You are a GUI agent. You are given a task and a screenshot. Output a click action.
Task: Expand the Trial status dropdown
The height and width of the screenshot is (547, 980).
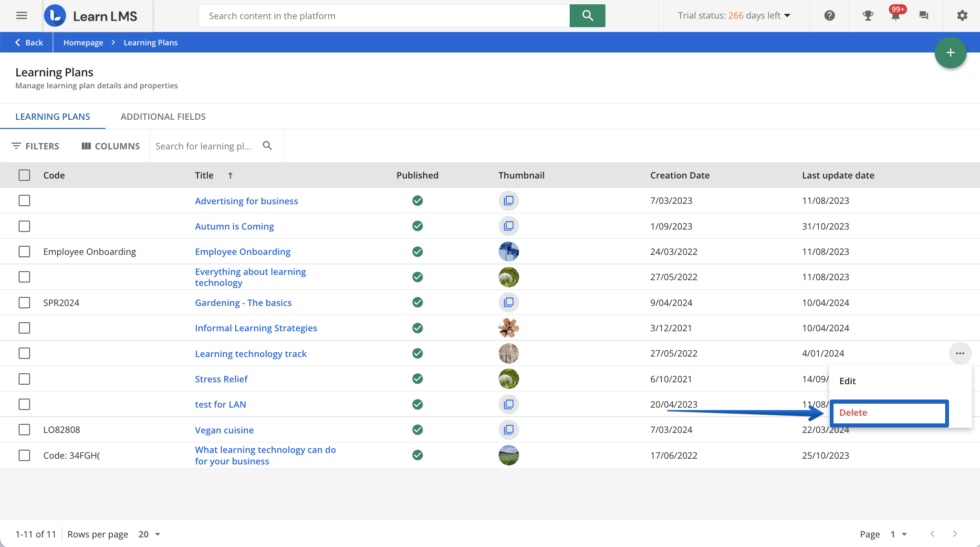point(734,16)
